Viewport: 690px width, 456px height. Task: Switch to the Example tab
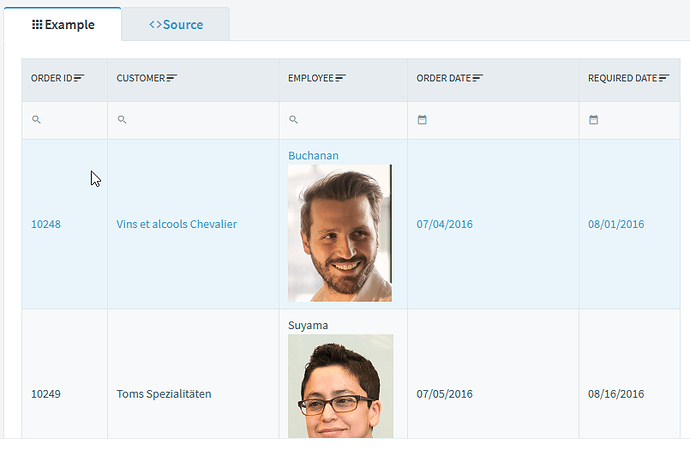click(x=62, y=25)
